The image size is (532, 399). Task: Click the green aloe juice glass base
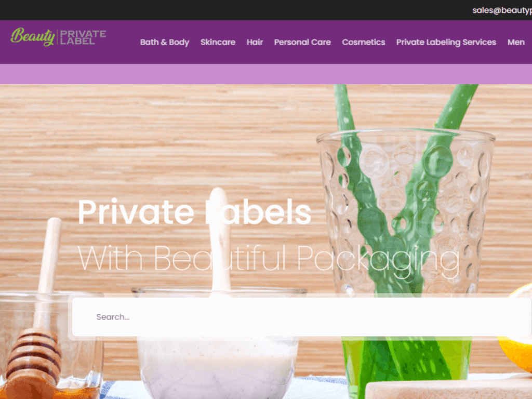click(406, 363)
